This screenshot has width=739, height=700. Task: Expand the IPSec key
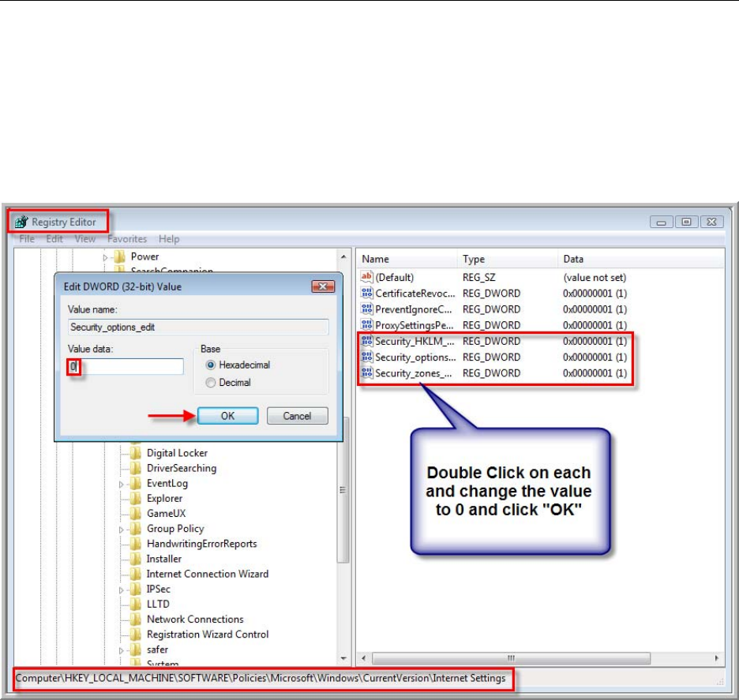(x=121, y=590)
